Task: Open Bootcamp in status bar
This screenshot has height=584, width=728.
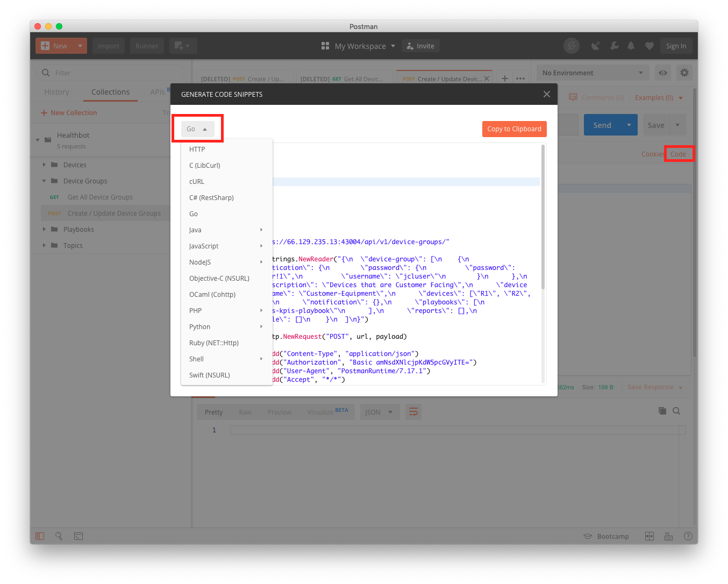Action: click(x=606, y=536)
